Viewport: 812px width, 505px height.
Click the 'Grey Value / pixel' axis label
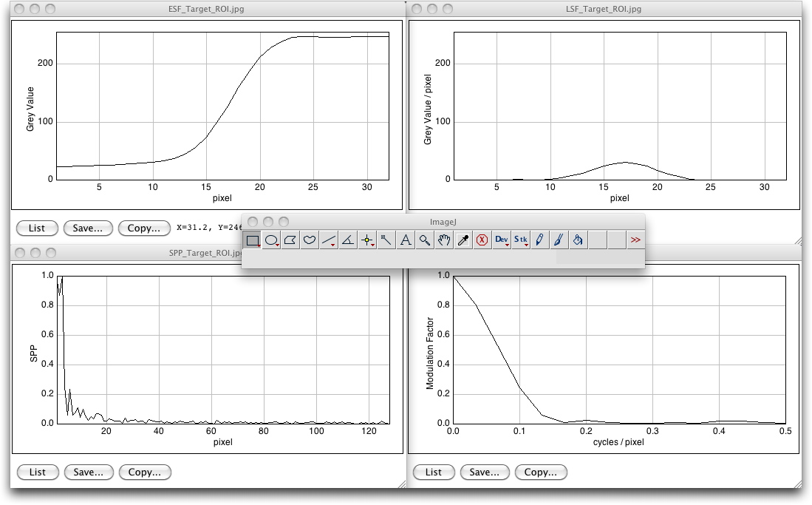(427, 109)
